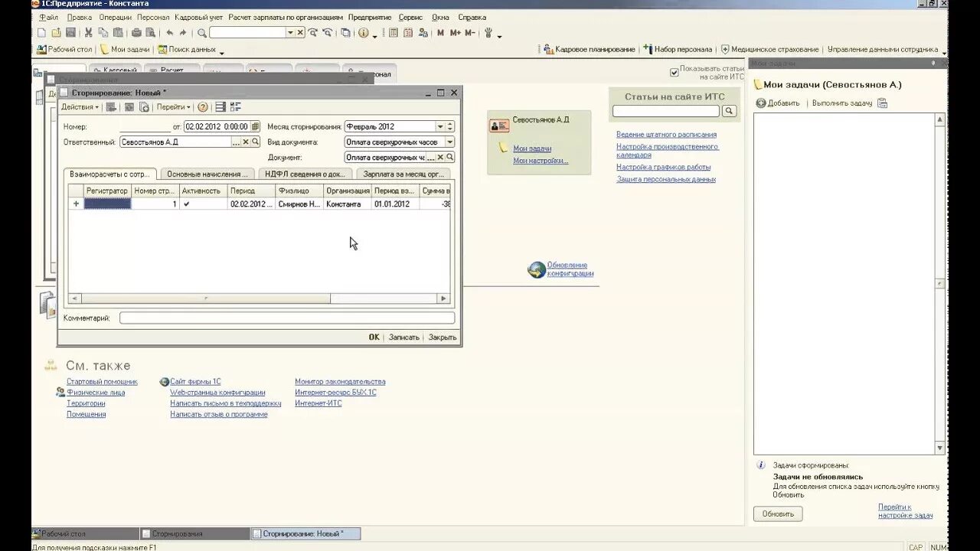The height and width of the screenshot is (551, 980).
Task: Click the Help info icon in toolbar
Action: coord(363,33)
